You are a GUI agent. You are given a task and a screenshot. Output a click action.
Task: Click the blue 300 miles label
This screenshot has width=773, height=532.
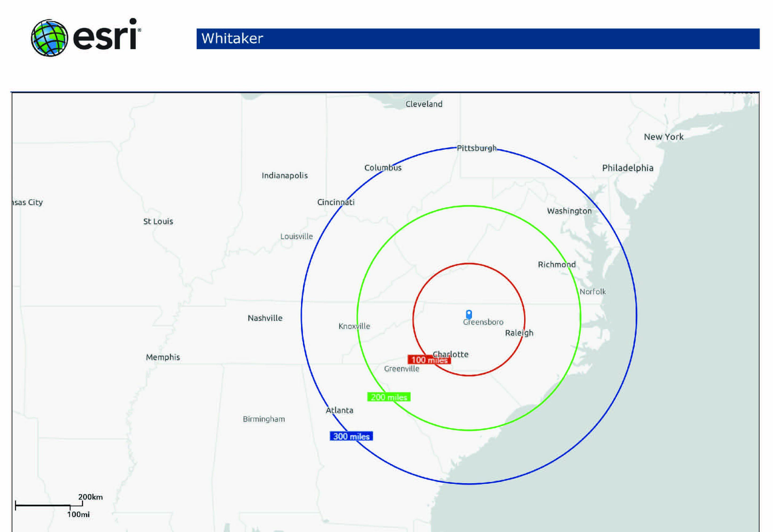tap(351, 436)
